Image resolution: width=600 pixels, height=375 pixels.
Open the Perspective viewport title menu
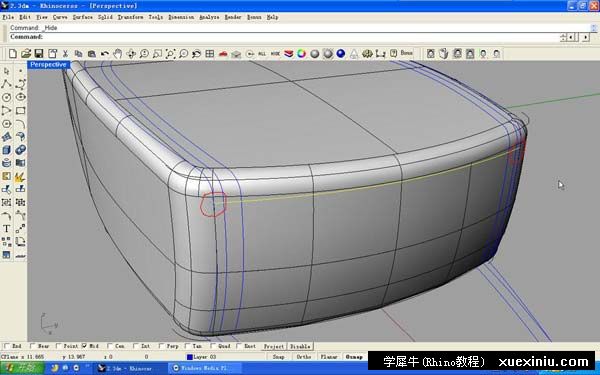coord(48,65)
